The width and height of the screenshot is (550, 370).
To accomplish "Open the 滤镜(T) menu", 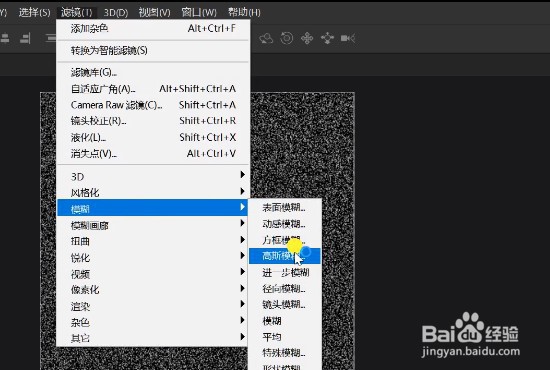I will [x=76, y=12].
